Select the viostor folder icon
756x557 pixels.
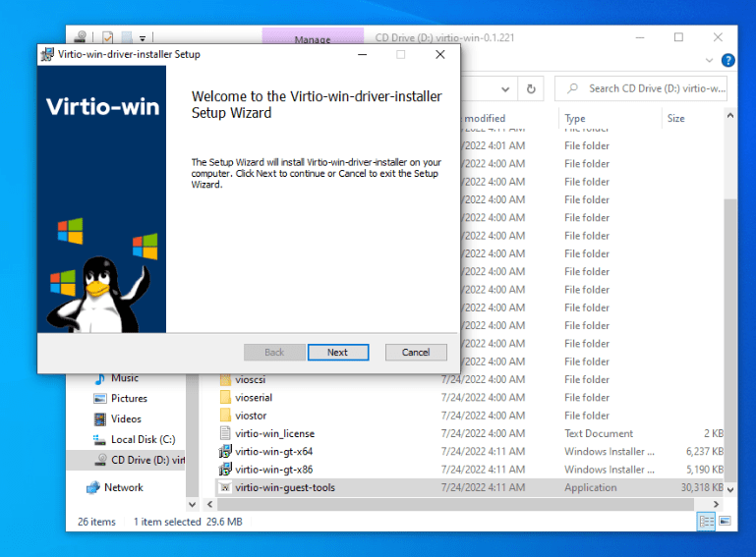click(x=225, y=416)
